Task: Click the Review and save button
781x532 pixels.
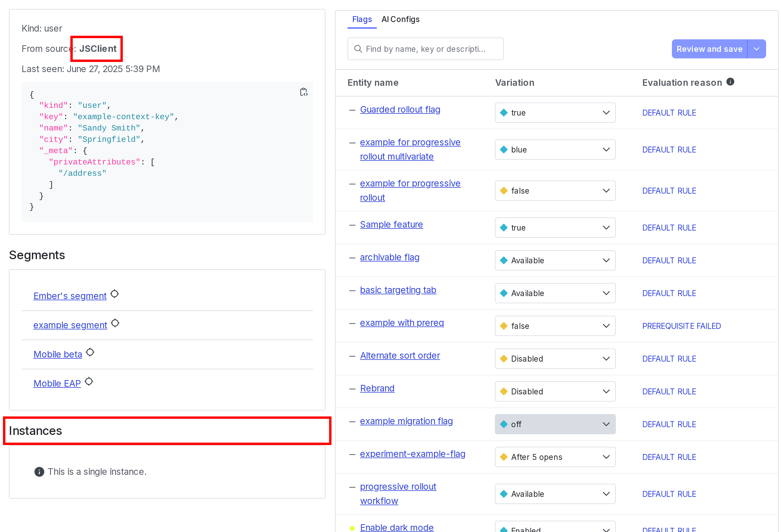Action: pyautogui.click(x=709, y=49)
